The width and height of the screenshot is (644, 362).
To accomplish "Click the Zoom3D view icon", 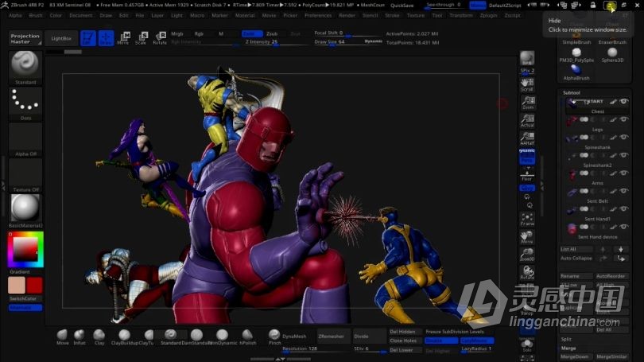I will coord(527,255).
